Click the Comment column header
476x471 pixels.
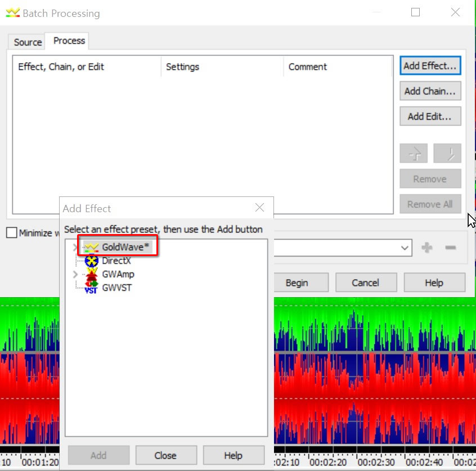point(338,66)
